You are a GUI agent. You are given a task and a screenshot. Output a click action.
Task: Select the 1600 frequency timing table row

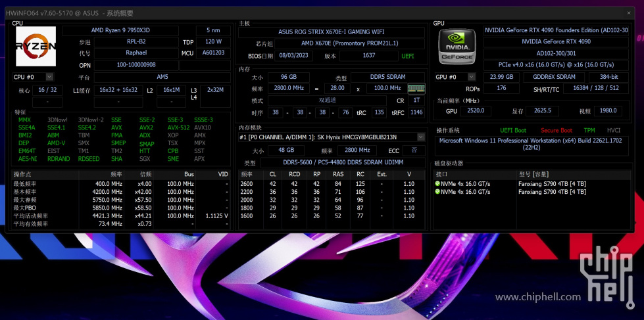(x=332, y=216)
